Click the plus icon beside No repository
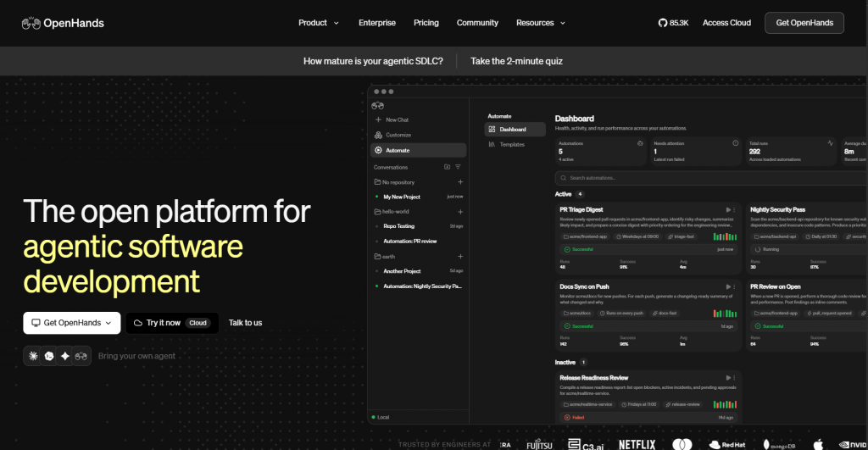Viewport: 868px width, 450px height. pos(460,182)
